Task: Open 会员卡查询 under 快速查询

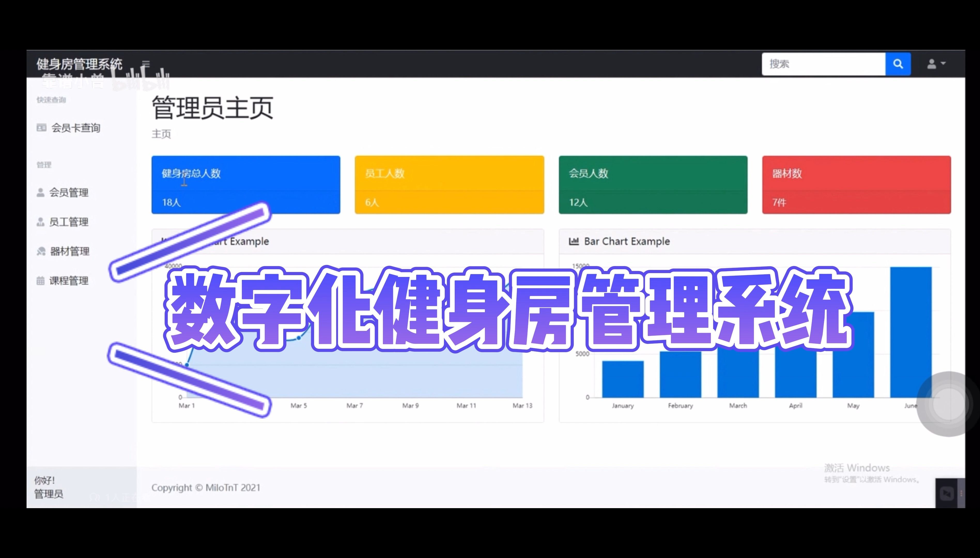Action: (76, 128)
